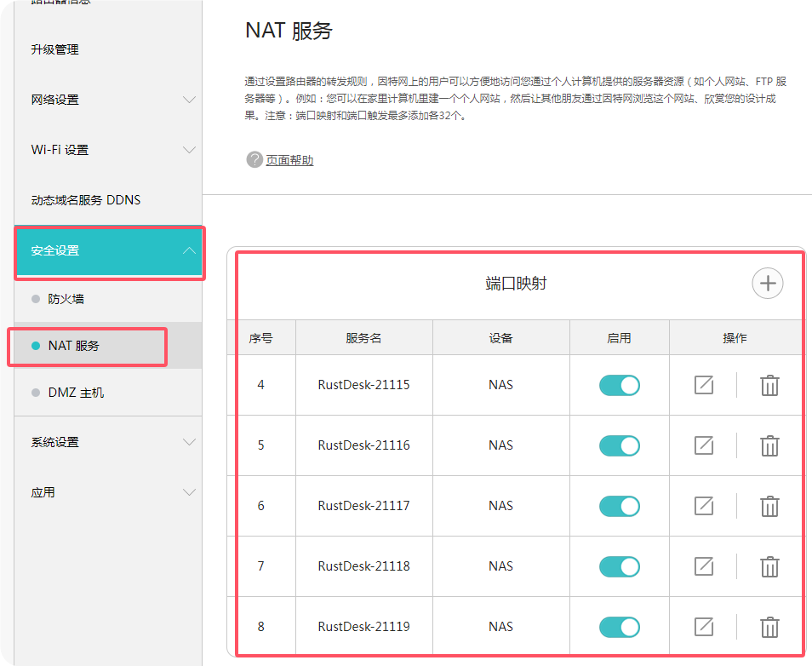812x666 pixels.
Task: Toggle the RustDesk-21118 enable switch
Action: point(620,566)
